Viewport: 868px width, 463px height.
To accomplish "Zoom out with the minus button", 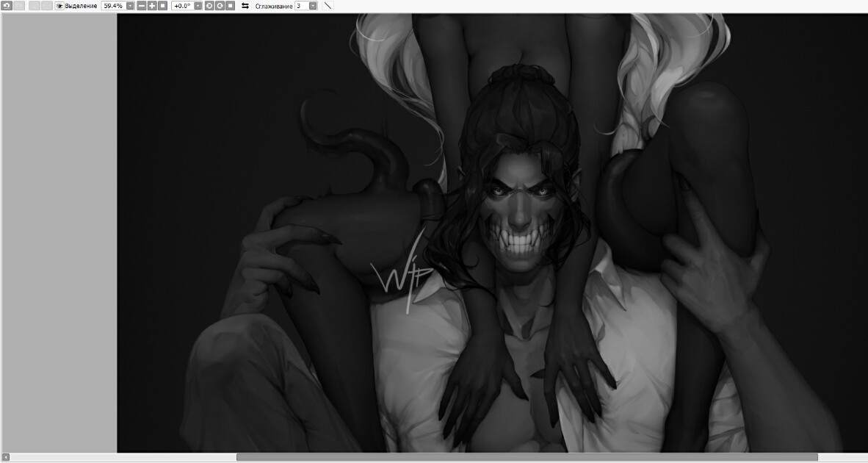I will (142, 6).
